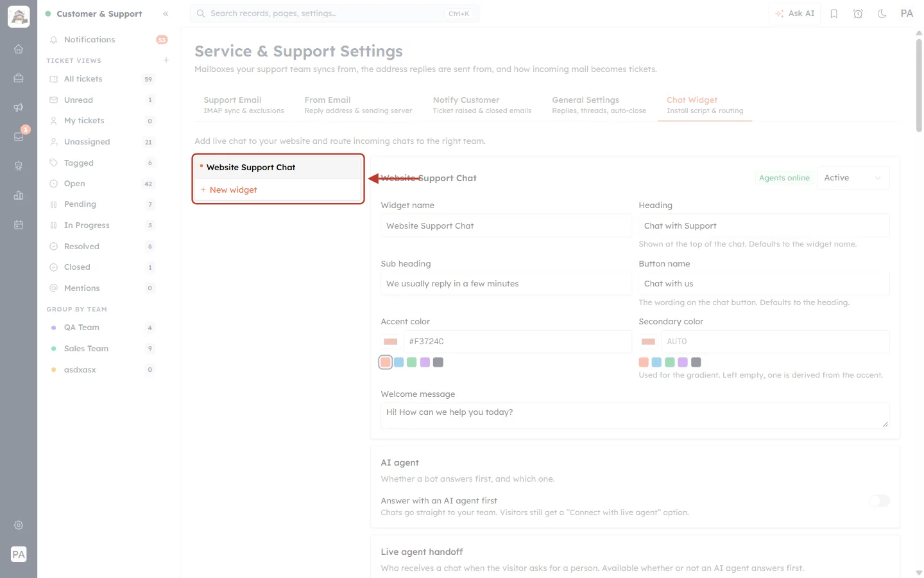The width and height of the screenshot is (924, 578).
Task: Toggle dark mode moon icon
Action: pos(882,13)
